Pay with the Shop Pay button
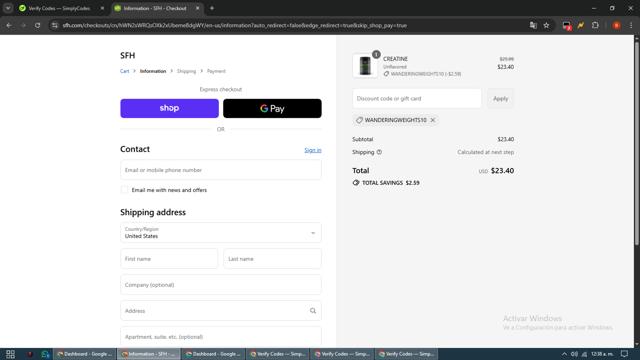 tap(169, 108)
